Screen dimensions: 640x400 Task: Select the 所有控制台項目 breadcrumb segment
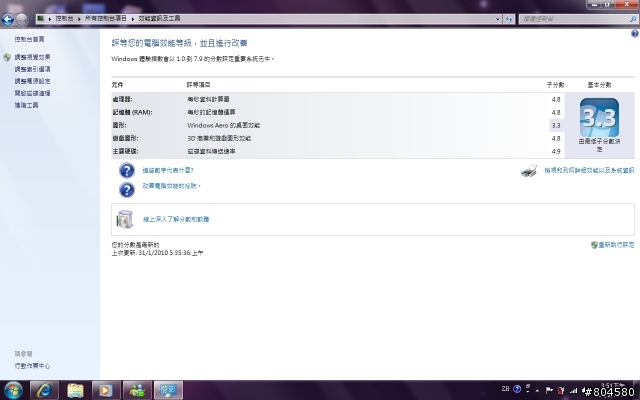coord(106,18)
